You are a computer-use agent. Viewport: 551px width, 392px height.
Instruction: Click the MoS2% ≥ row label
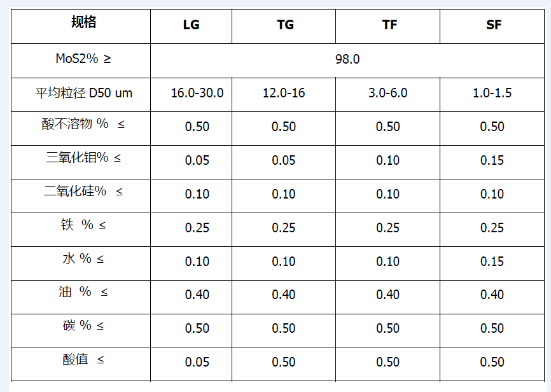pyautogui.click(x=83, y=59)
